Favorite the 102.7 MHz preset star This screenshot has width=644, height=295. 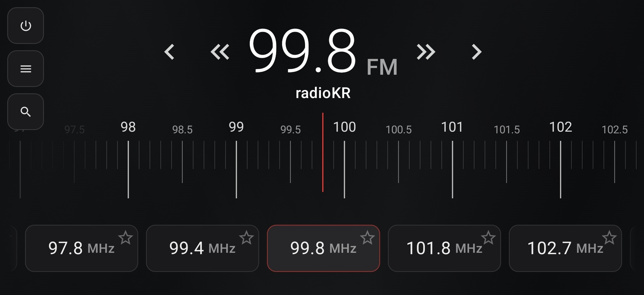coord(609,238)
